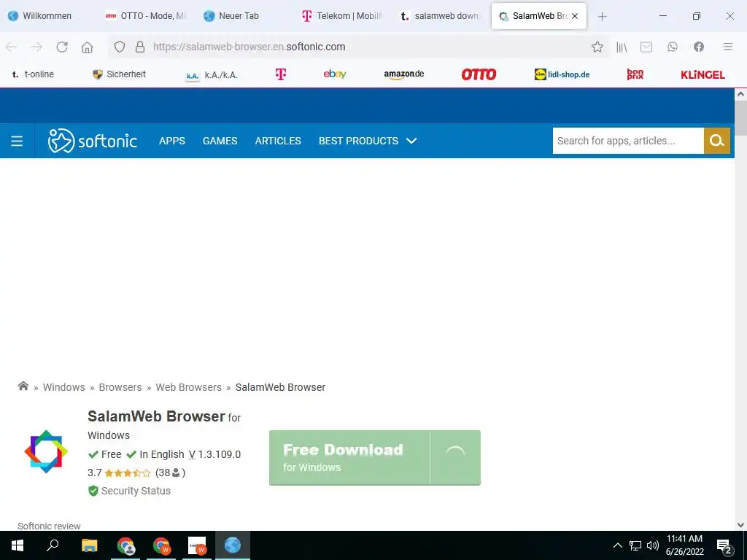Screen dimensions: 747x560
Task: Open the KLiNGEL bookmark
Action: pyautogui.click(x=703, y=75)
